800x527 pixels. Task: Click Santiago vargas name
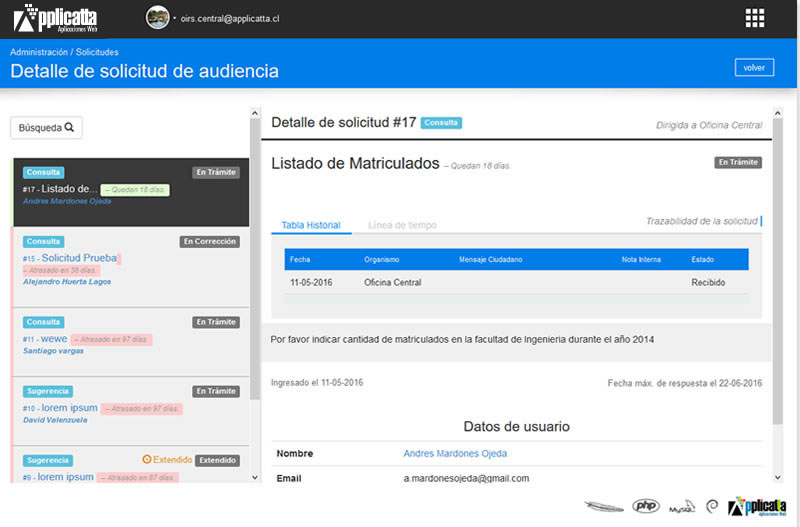[x=53, y=351]
